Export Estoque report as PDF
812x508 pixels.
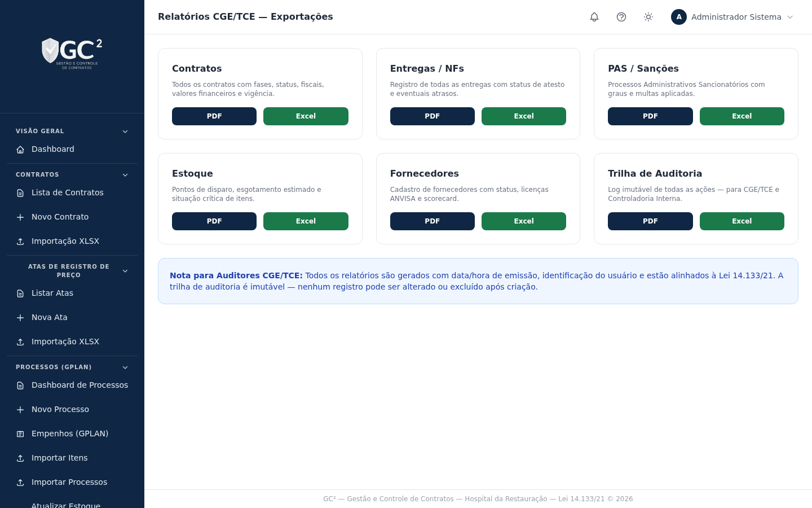tap(214, 221)
